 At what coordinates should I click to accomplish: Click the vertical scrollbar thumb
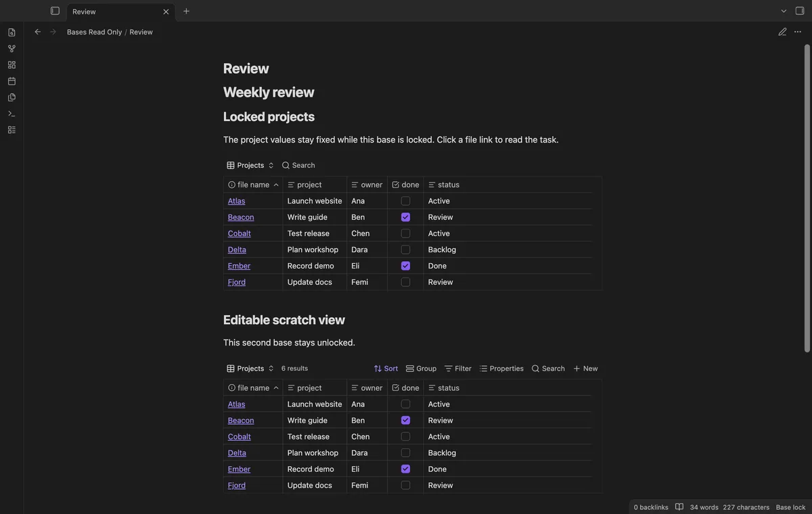click(x=807, y=198)
